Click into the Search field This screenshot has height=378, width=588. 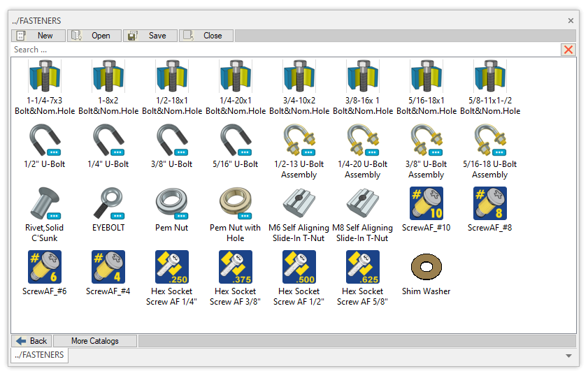coord(280,50)
